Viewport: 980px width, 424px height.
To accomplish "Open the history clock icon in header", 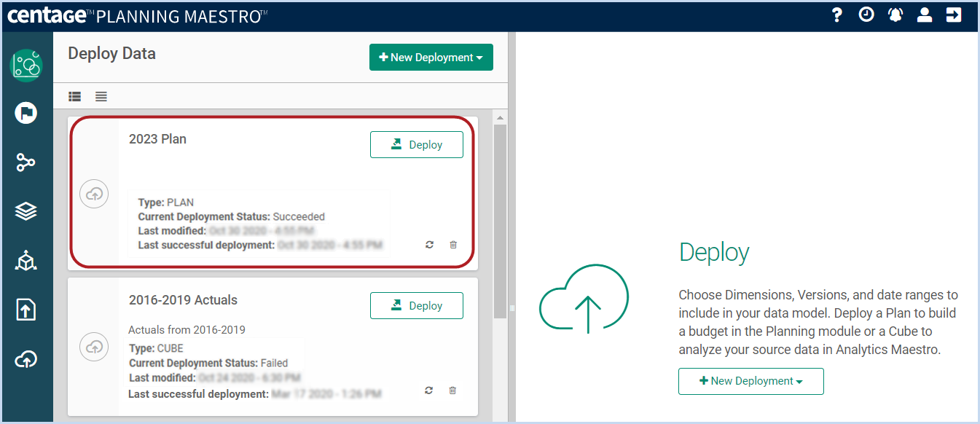I will tap(866, 15).
